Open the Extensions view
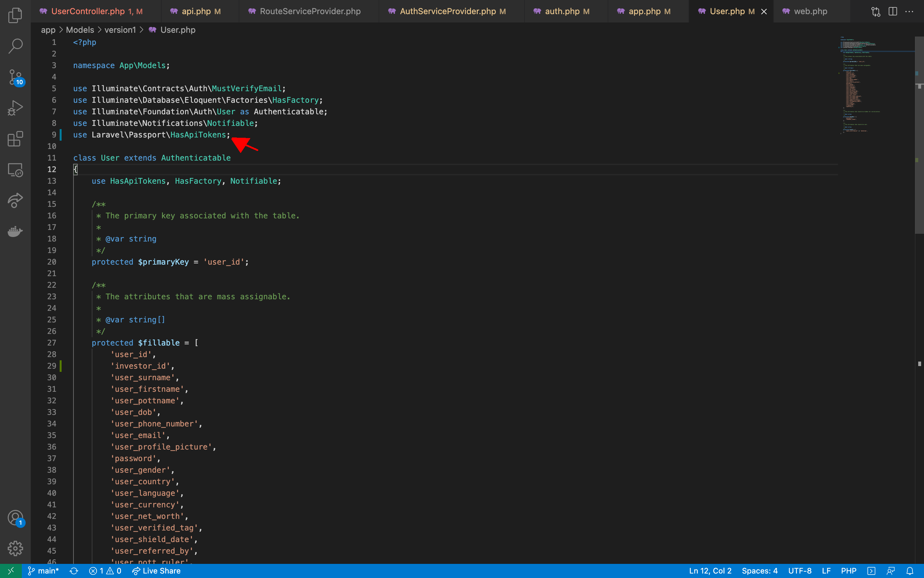The image size is (924, 578). (15, 139)
